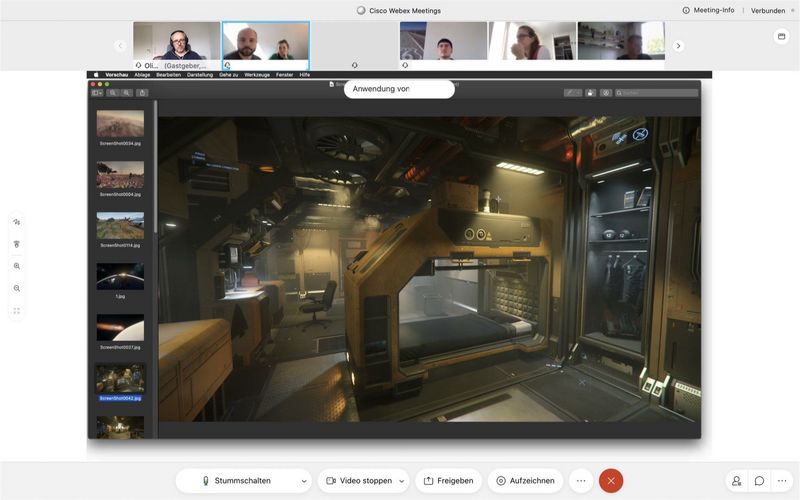This screenshot has height=500, width=800.
Task: Open panel options at bottom-right ellipsis
Action: [x=782, y=481]
